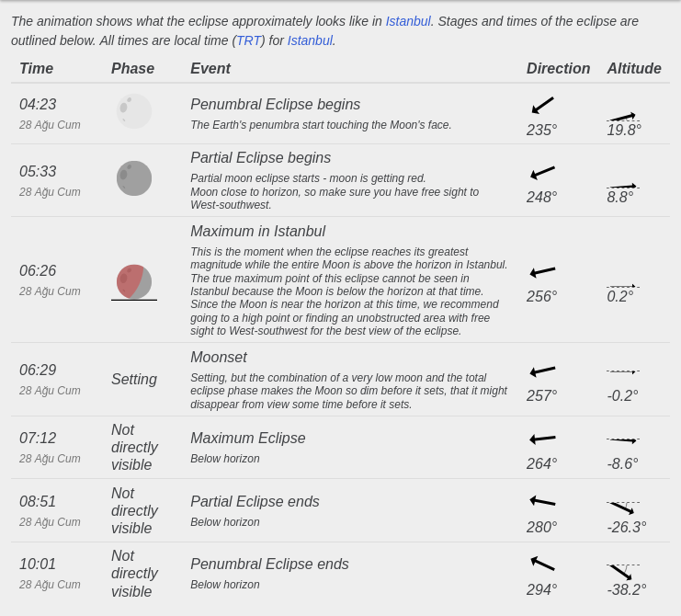Click the -26.3° altitude indicator icon

[623, 508]
